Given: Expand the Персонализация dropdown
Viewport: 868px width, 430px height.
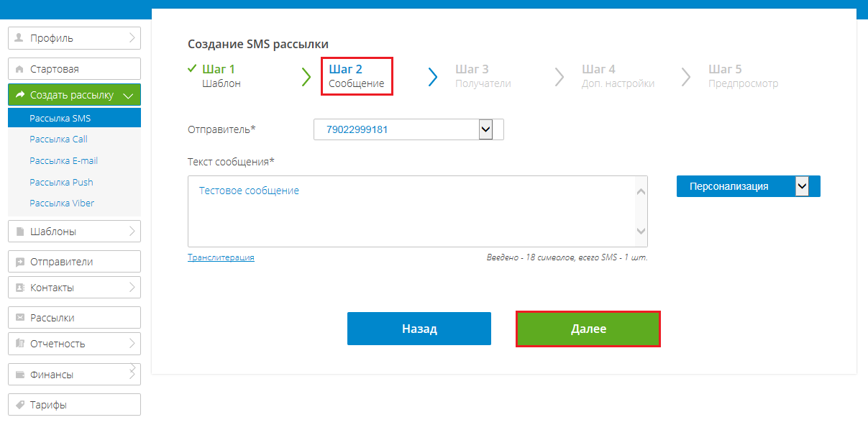Looking at the screenshot, I should (802, 186).
